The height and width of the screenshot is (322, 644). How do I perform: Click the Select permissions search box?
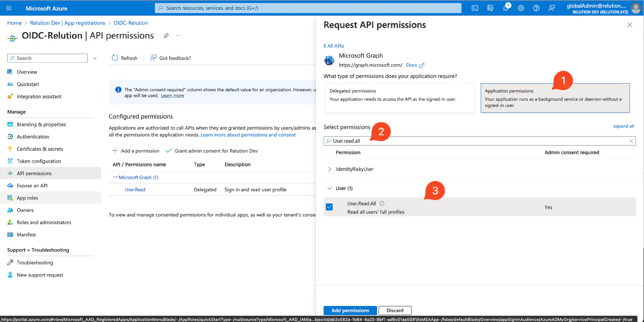pyautogui.click(x=480, y=141)
